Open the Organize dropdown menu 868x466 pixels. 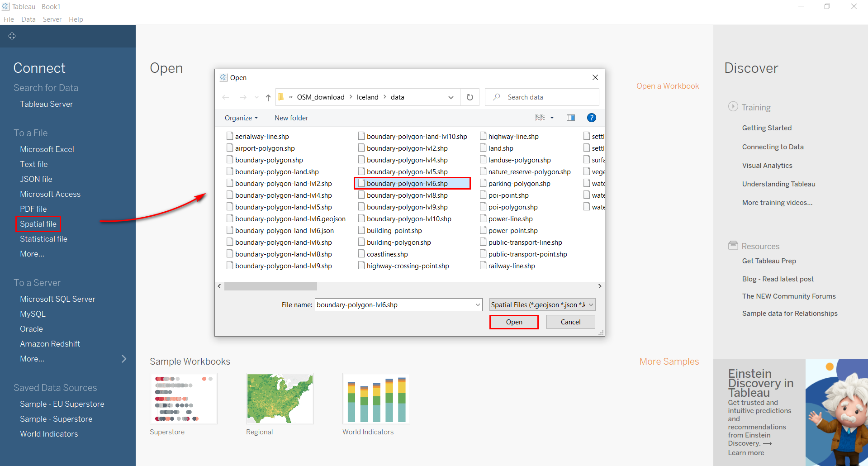tap(241, 118)
